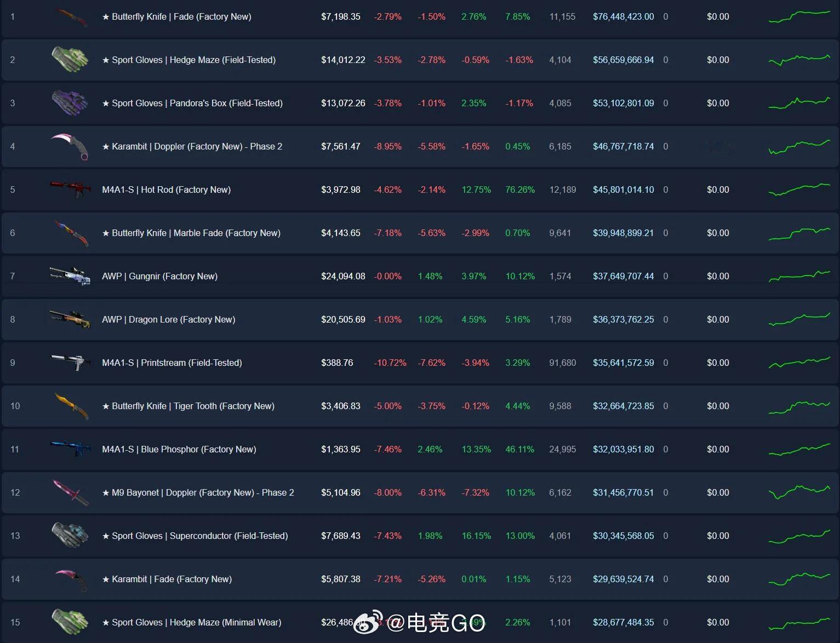Open Butterfly Knife | Tiger Tooth listing

188,406
